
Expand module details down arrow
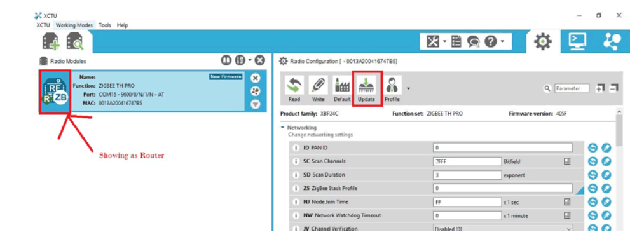point(256,104)
